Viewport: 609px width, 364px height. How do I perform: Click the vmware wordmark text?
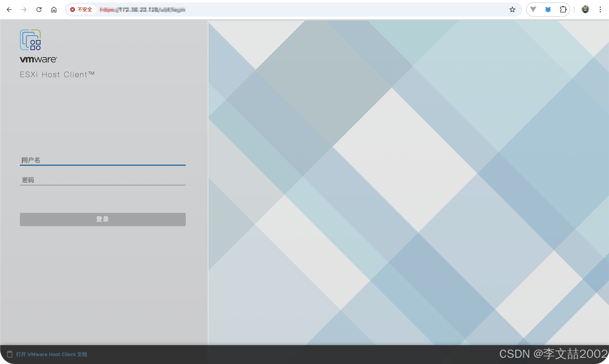39,59
